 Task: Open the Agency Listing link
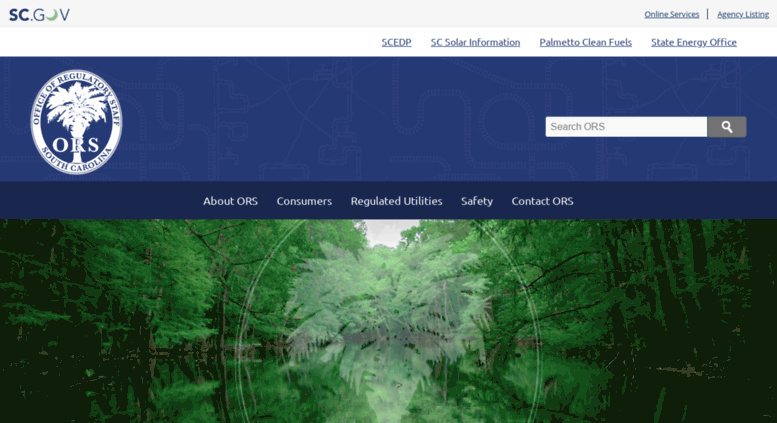coord(743,14)
